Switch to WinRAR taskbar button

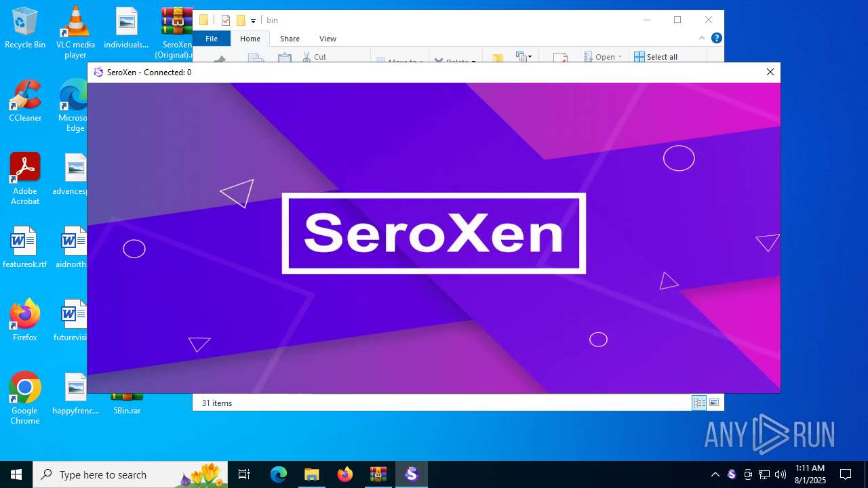[x=378, y=474]
